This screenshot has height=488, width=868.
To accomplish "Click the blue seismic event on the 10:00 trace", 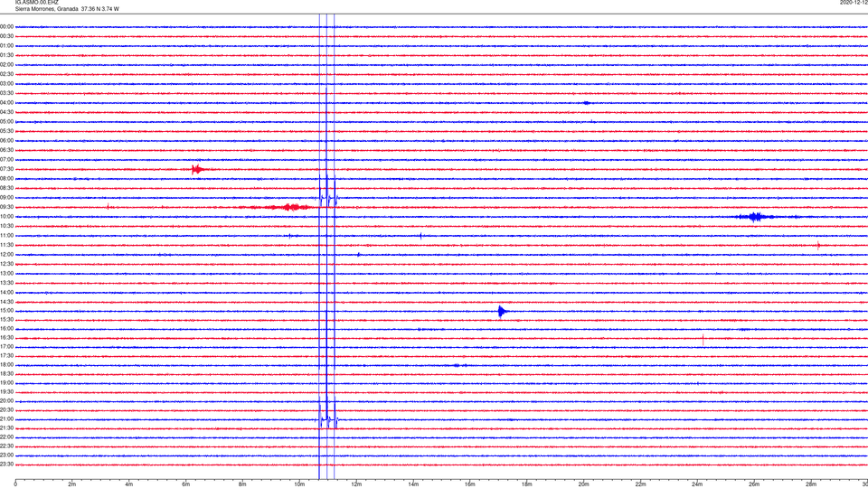I will coord(755,217).
